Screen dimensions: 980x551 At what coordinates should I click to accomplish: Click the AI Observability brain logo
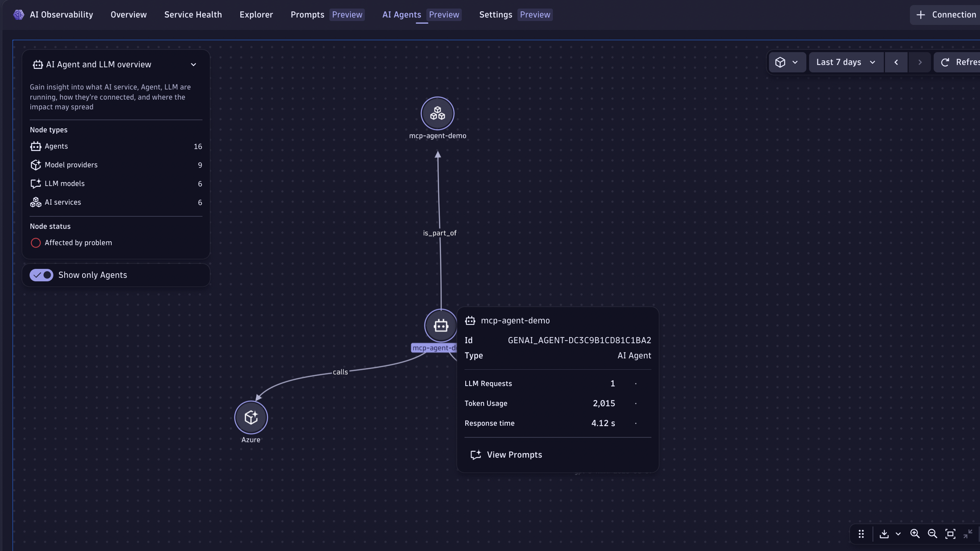[19, 15]
